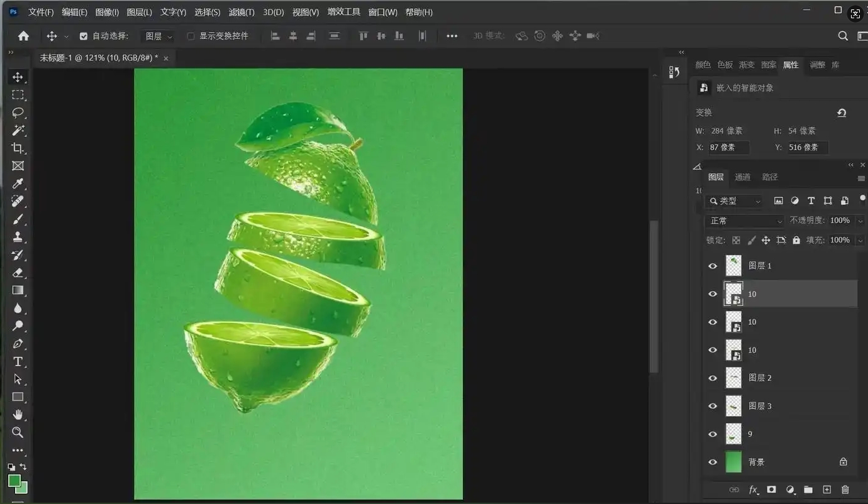This screenshot has height=504, width=868.
Task: Lock all layer attributes padlock
Action: 796,240
